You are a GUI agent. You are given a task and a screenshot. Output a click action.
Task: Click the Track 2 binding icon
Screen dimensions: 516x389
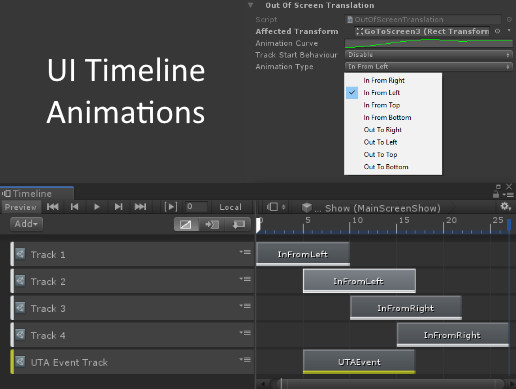(x=20, y=281)
